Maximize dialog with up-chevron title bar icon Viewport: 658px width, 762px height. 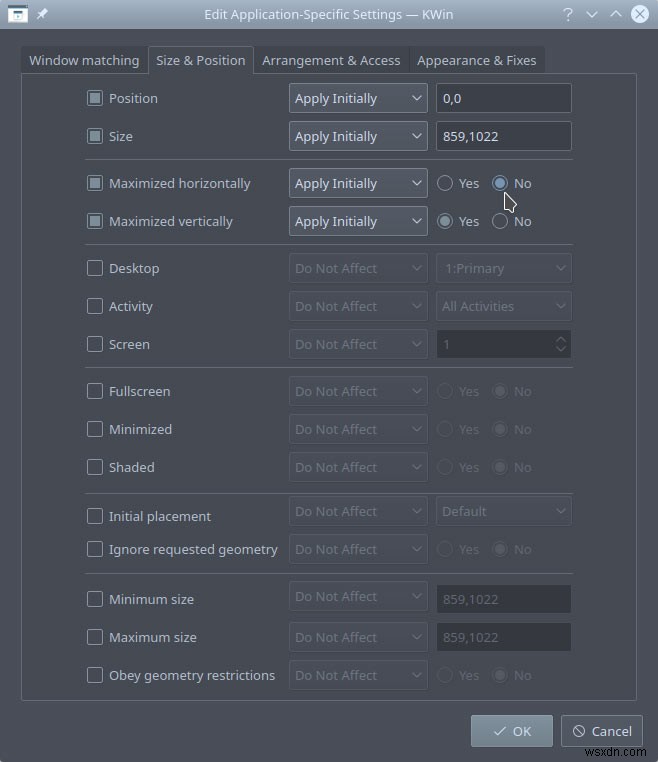616,14
